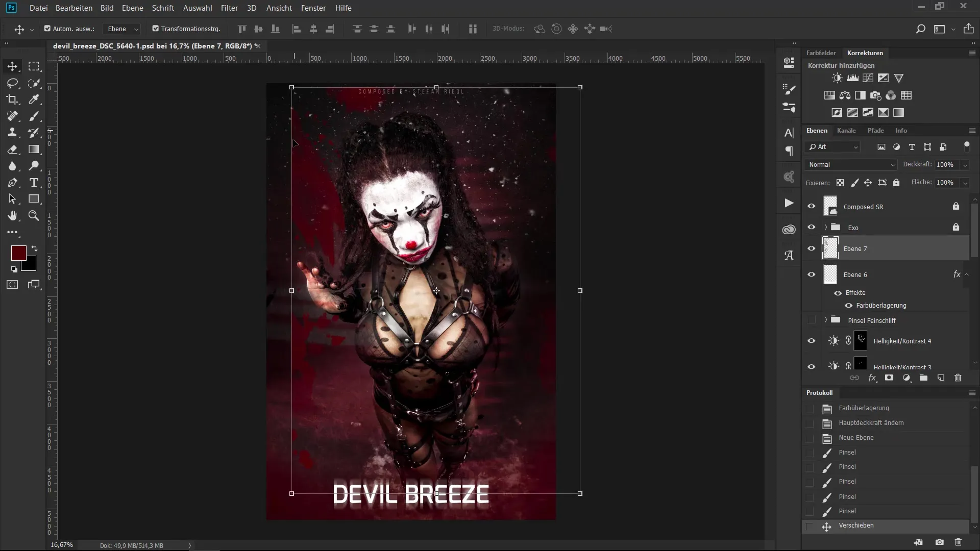Image resolution: width=980 pixels, height=551 pixels.
Task: Click the foreground dark red color swatch
Action: pos(18,253)
